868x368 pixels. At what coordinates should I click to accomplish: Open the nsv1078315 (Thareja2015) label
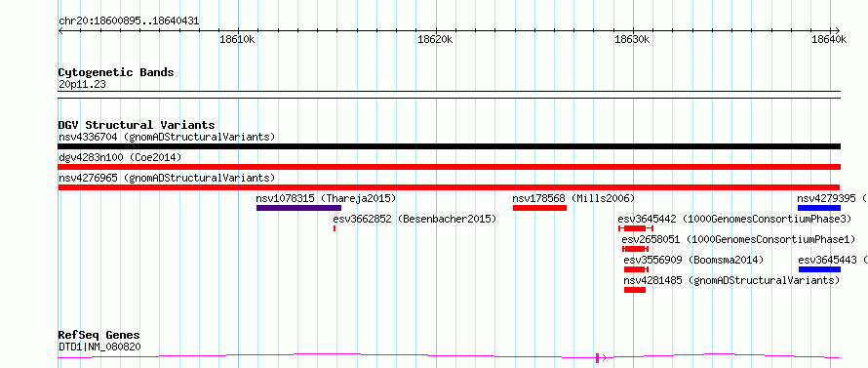pyautogui.click(x=326, y=198)
